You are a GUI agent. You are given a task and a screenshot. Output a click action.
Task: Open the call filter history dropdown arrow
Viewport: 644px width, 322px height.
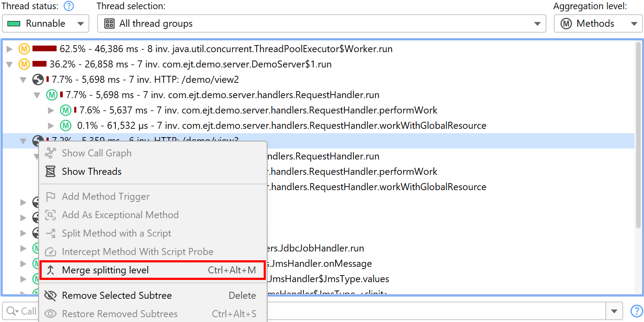pyautogui.click(x=614, y=311)
